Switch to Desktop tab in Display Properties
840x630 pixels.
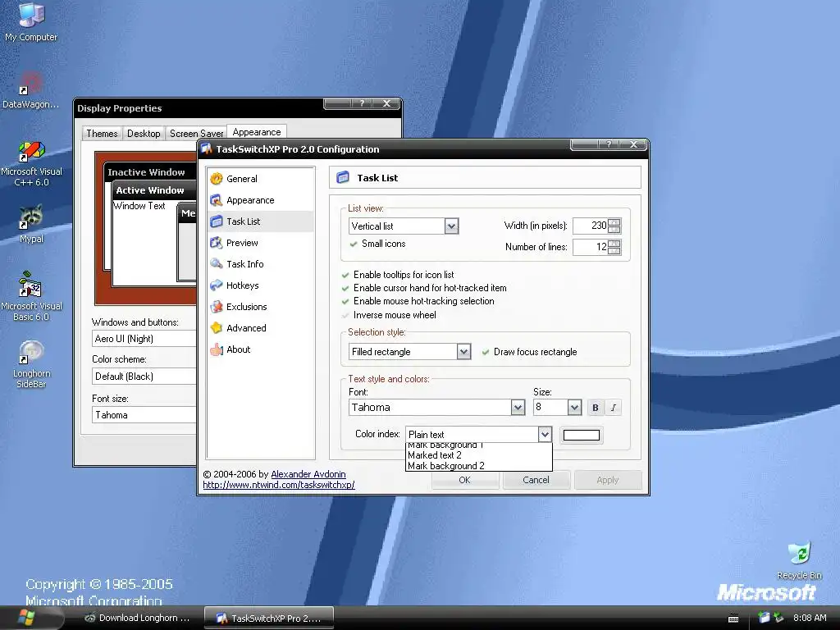[x=144, y=134]
